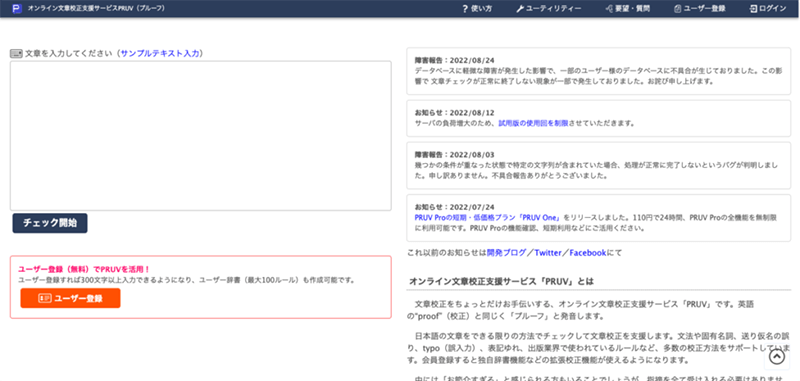Viewport: 800px width, 381px height.
Task: Start the check with チェック開始 button
Action: pos(50,223)
